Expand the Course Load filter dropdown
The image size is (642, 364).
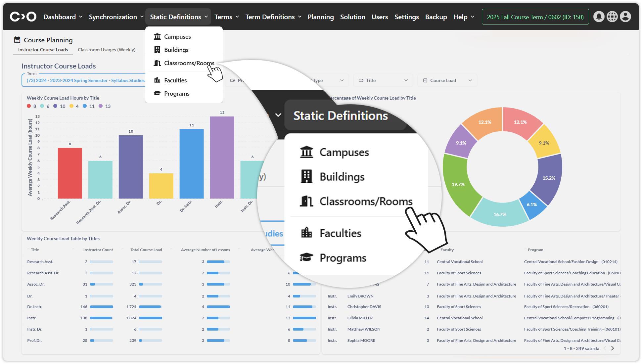[447, 80]
